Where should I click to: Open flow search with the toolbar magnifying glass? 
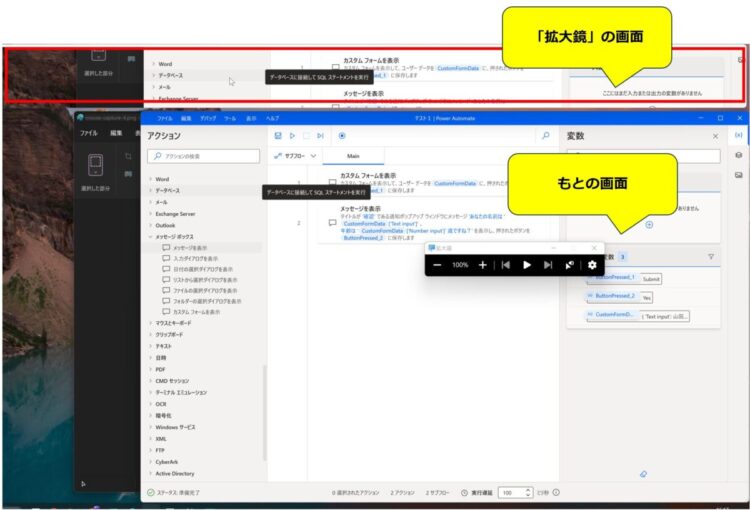click(546, 136)
